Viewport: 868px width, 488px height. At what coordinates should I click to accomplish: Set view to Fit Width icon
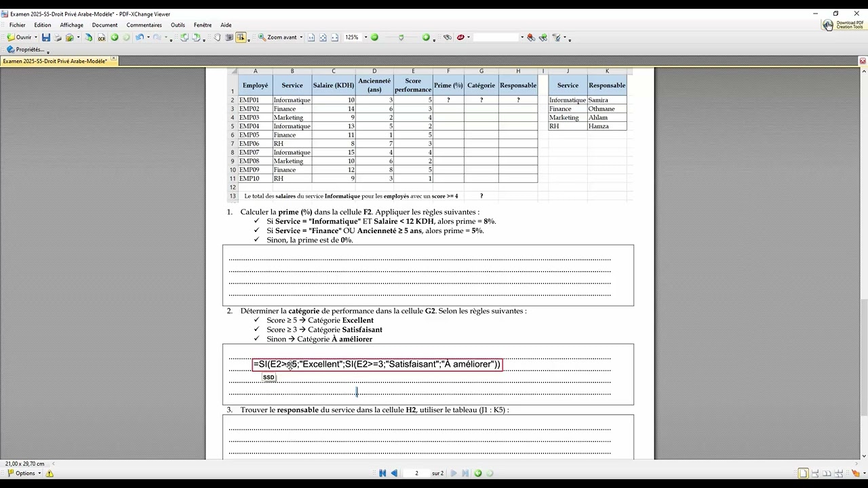[x=334, y=37]
